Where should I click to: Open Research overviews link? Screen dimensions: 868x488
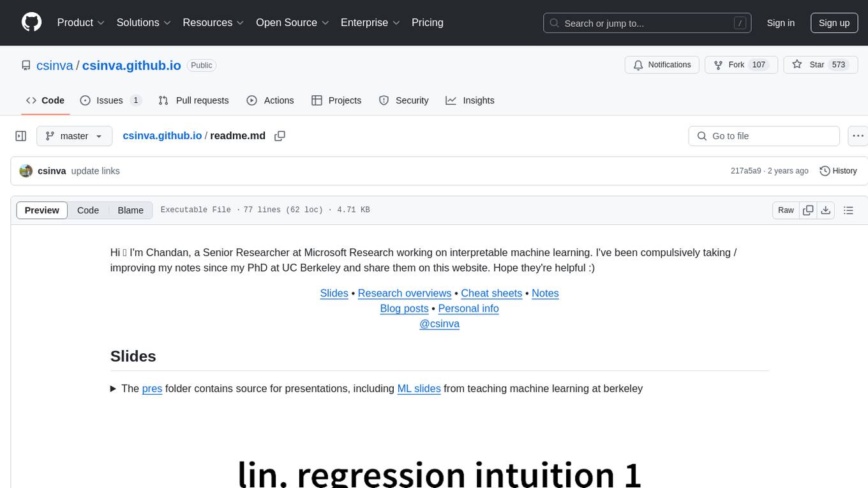(x=405, y=293)
